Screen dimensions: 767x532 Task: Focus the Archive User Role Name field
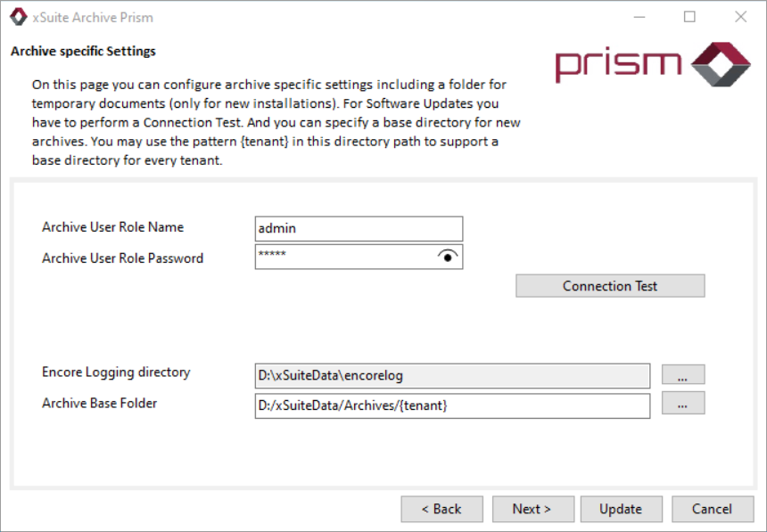[x=359, y=228]
